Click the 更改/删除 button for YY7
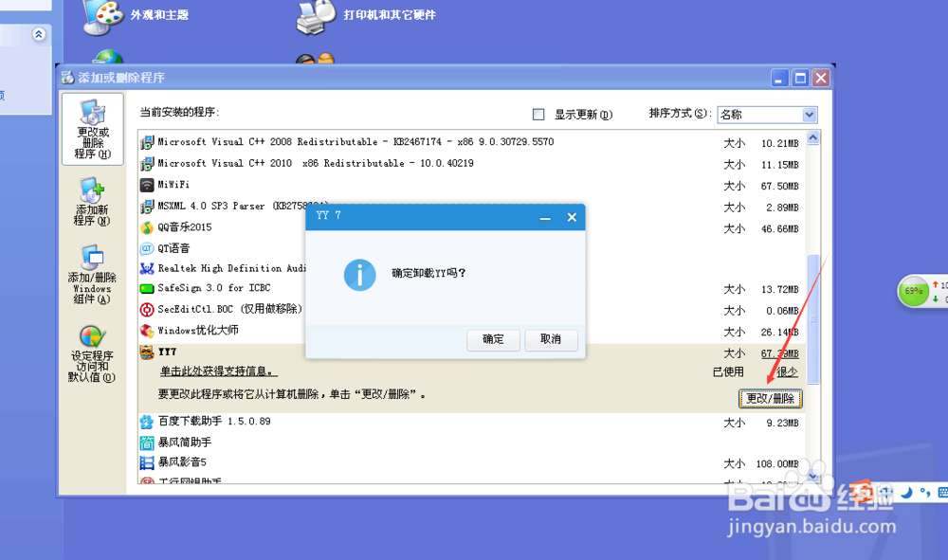The height and width of the screenshot is (560, 948). (770, 399)
